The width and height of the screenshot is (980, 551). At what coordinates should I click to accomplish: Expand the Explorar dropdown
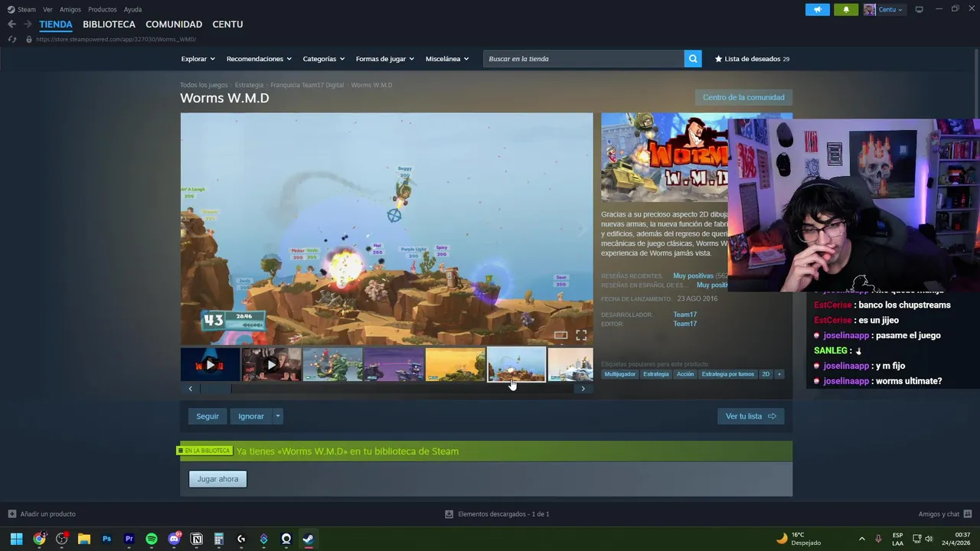click(x=198, y=59)
